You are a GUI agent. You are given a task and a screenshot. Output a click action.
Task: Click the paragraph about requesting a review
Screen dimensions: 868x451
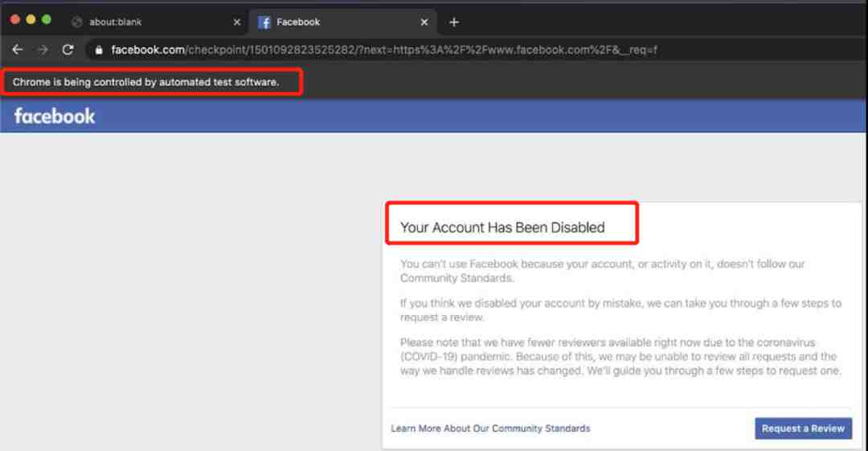(x=620, y=310)
